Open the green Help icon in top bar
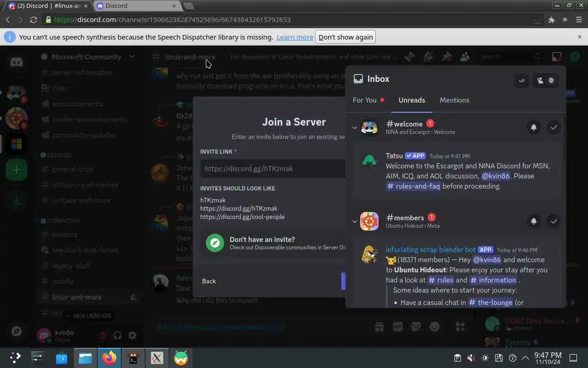The image size is (588, 368). click(575, 57)
